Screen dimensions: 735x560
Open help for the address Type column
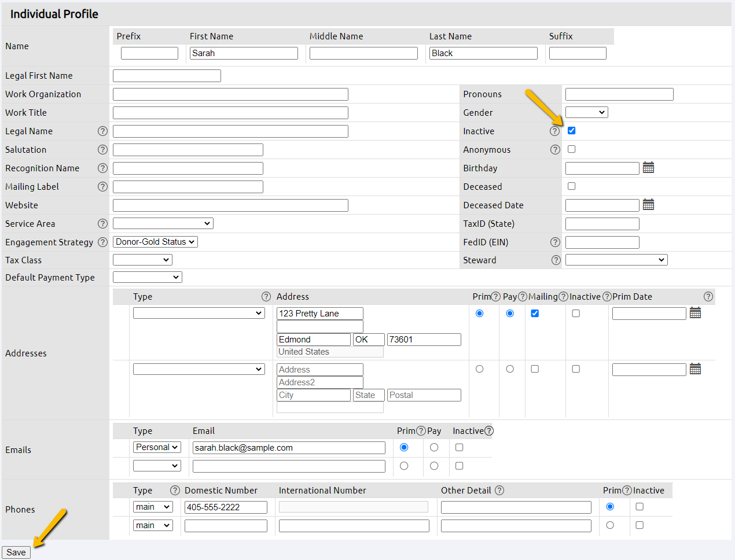point(266,296)
